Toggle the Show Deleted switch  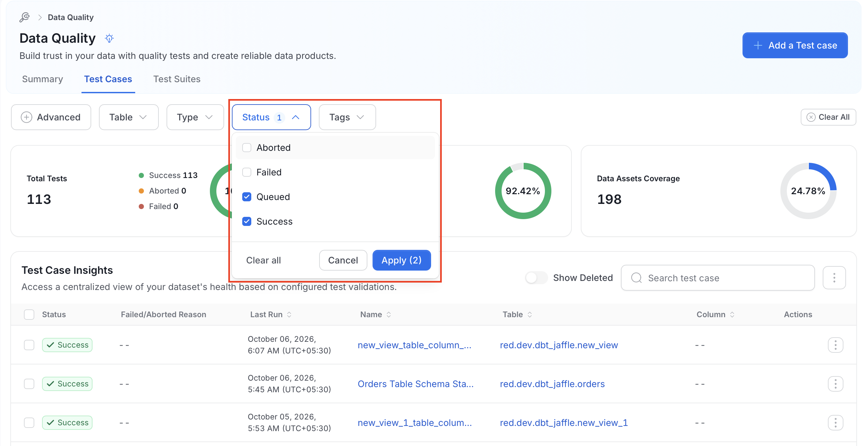536,278
